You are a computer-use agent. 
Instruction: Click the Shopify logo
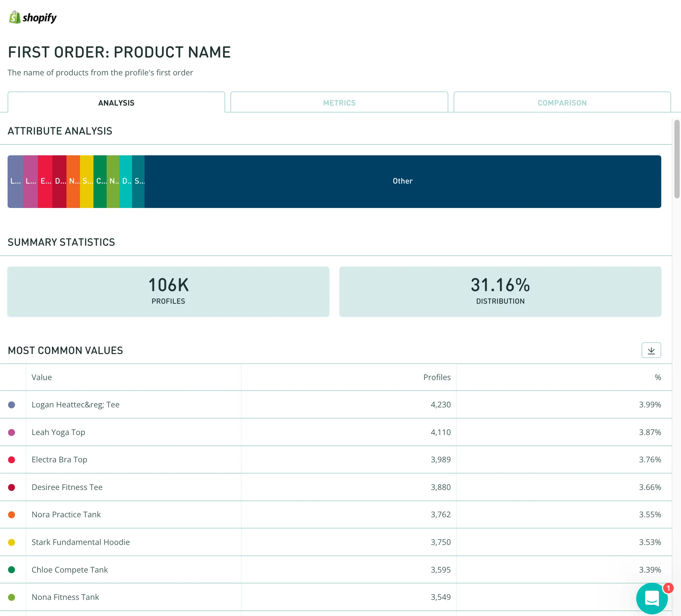(x=33, y=17)
